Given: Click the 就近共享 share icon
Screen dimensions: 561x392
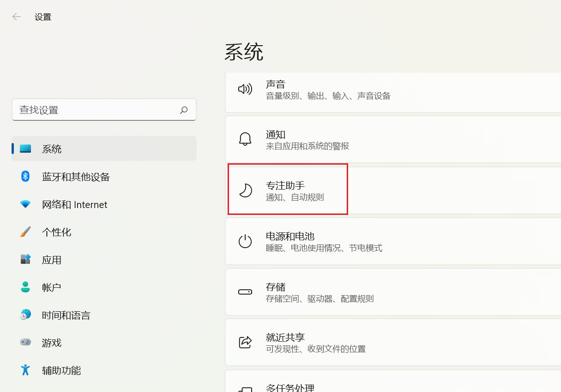Looking at the screenshot, I should [245, 342].
